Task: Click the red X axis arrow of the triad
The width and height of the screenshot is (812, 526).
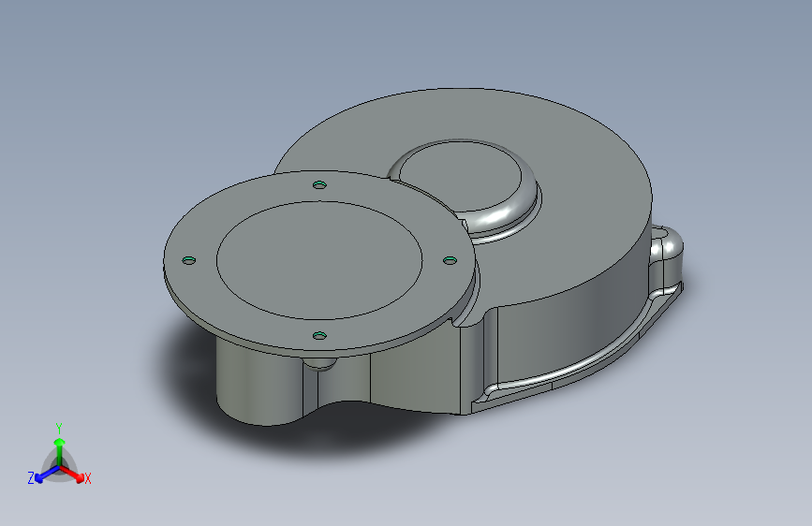Action: [x=73, y=474]
